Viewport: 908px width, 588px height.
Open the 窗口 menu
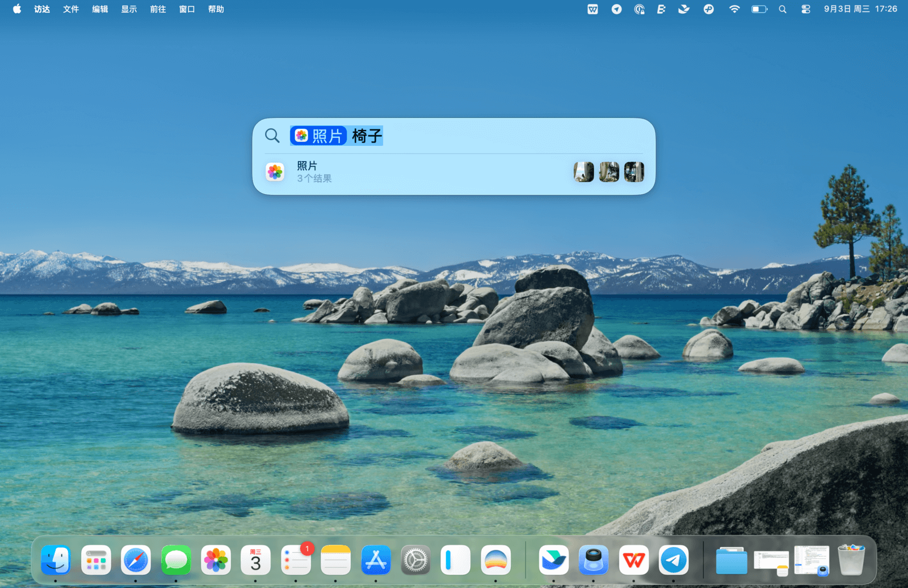187,9
